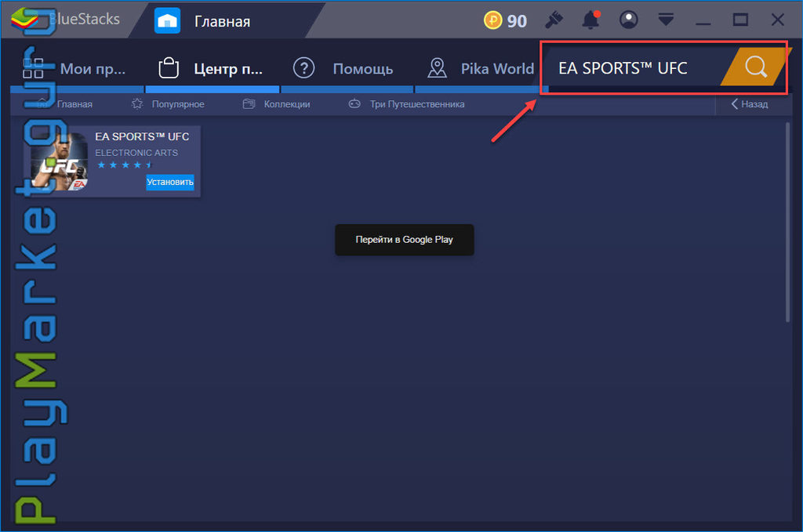The width and height of the screenshot is (803, 532).
Task: Click the 90 coins counter
Action: pos(517,21)
